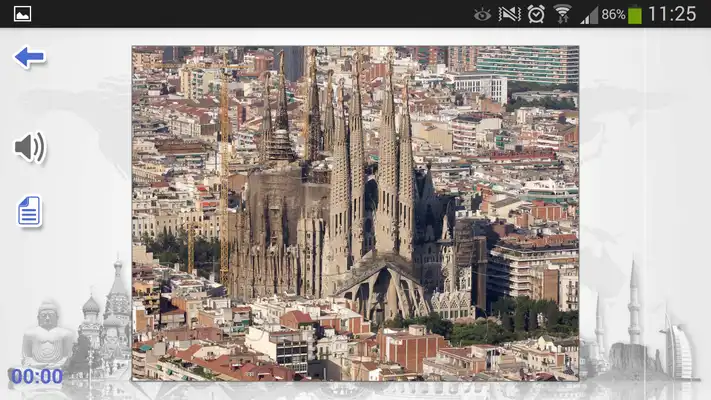Tap the speaker audio icon
711x400 pixels.
click(30, 147)
